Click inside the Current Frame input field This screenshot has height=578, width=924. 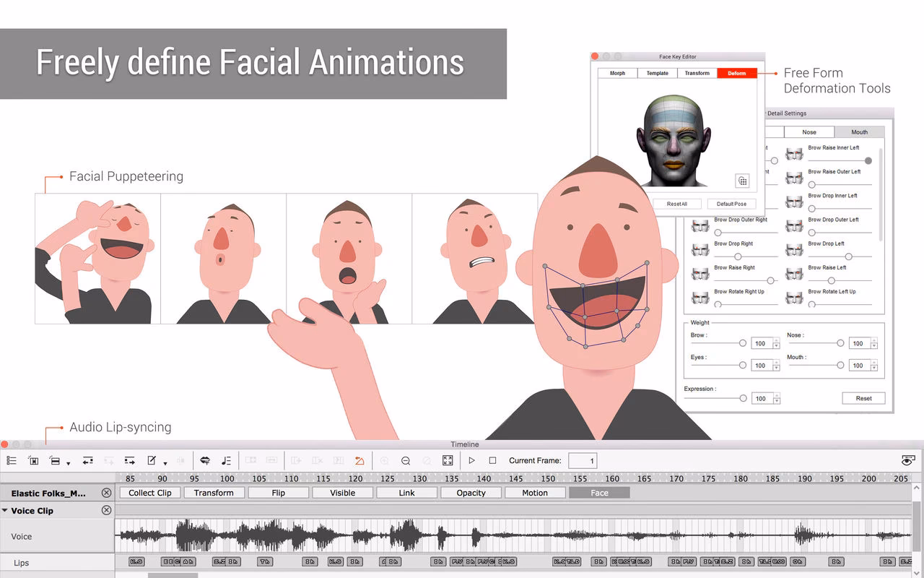[582, 460]
